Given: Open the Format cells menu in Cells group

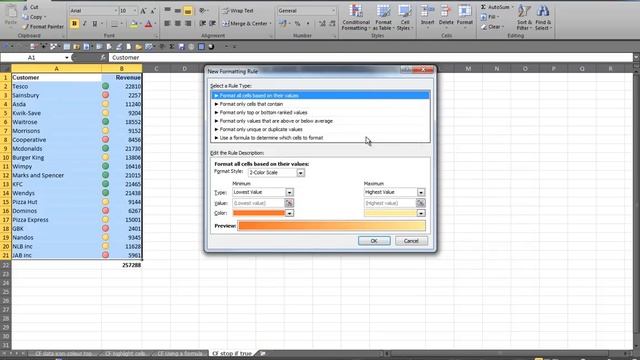Looking at the screenshot, I should point(464,16).
